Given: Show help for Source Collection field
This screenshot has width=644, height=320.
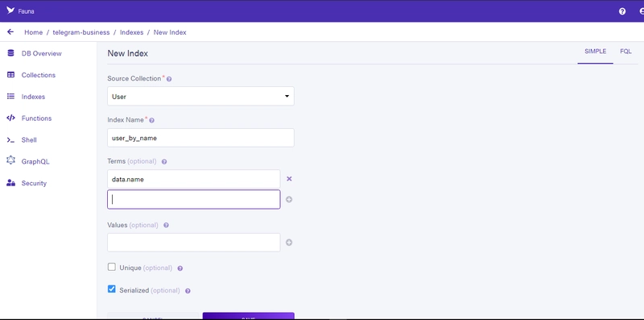Looking at the screenshot, I should 169,79.
